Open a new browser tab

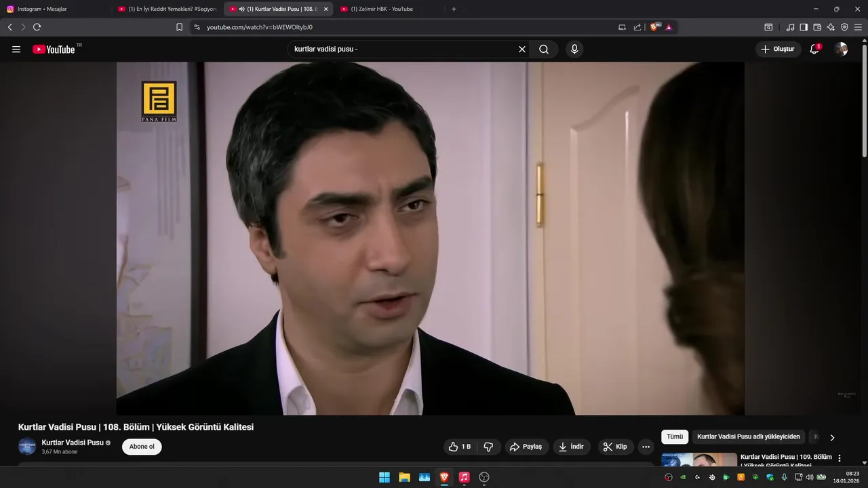(x=454, y=9)
